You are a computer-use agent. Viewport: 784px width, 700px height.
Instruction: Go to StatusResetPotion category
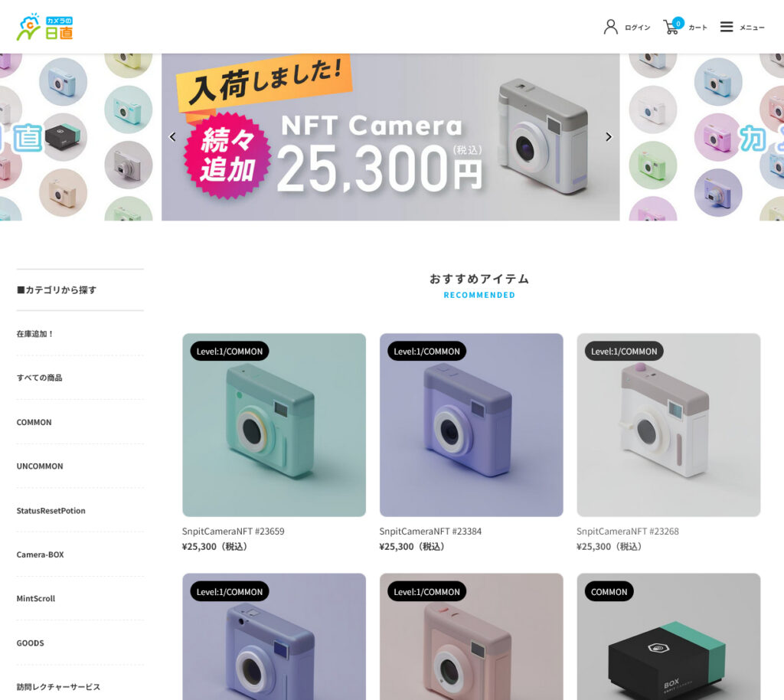coord(51,511)
